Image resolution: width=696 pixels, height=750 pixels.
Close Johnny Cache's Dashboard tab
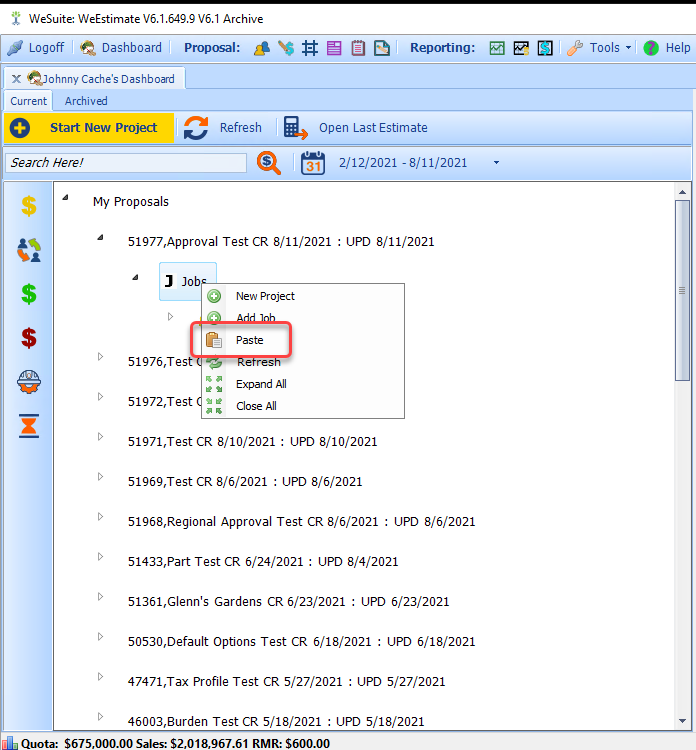pyautogui.click(x=16, y=79)
